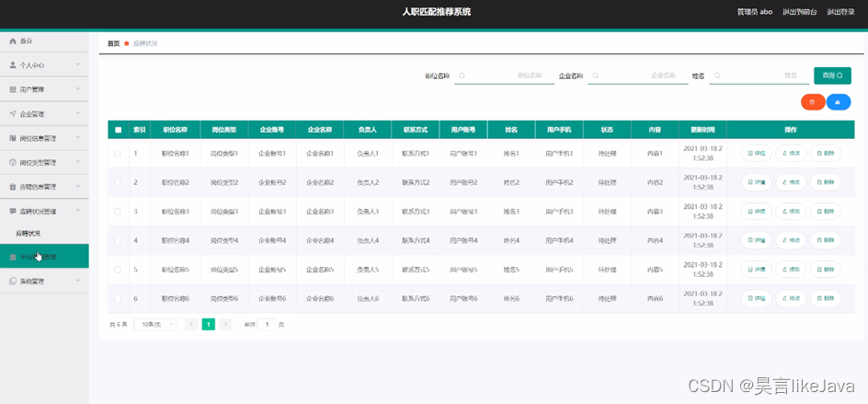The height and width of the screenshot is (404, 868).
Task: Click 删除 for row 职位名称1
Action: coord(826,153)
